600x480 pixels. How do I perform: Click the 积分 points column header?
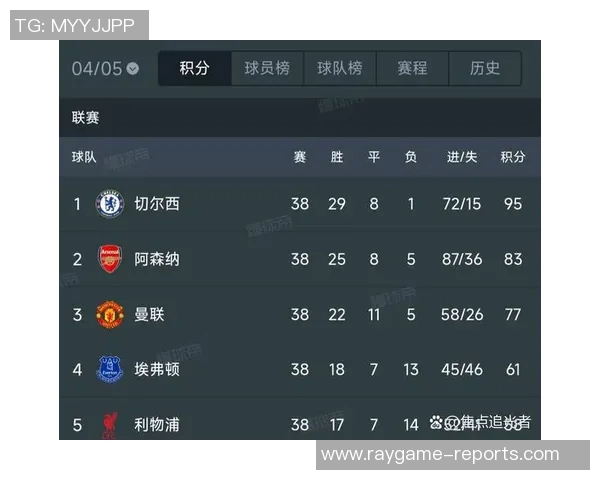(x=513, y=157)
